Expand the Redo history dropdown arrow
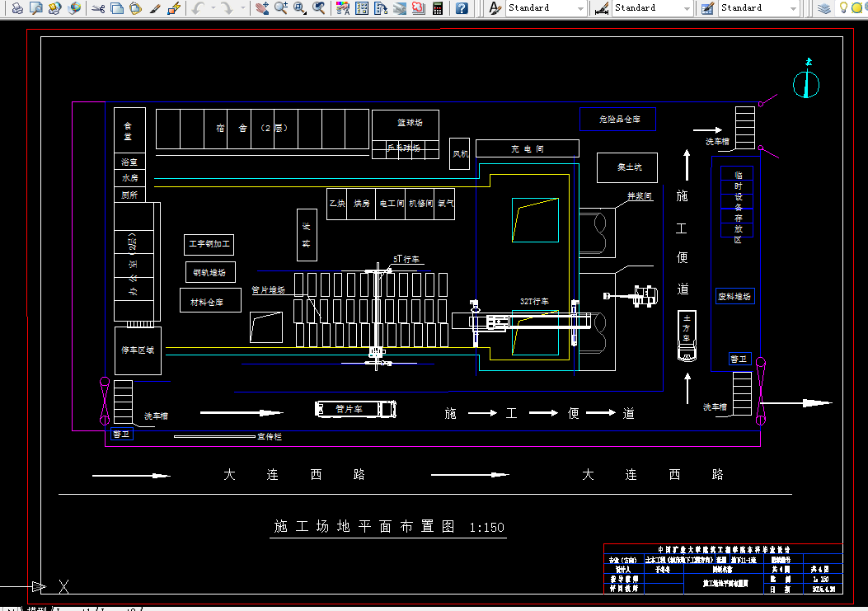 pos(242,7)
